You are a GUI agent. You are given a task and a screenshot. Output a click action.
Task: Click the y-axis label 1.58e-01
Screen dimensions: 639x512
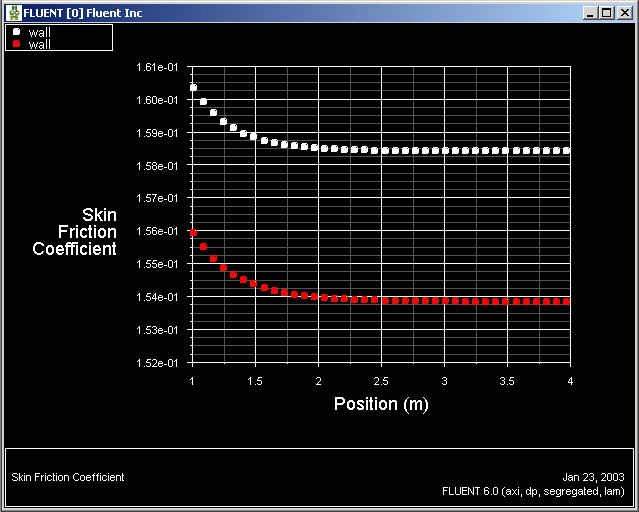pos(157,166)
